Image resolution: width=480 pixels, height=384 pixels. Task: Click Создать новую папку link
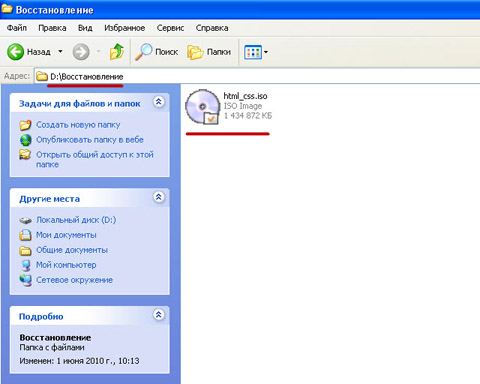[78, 125]
